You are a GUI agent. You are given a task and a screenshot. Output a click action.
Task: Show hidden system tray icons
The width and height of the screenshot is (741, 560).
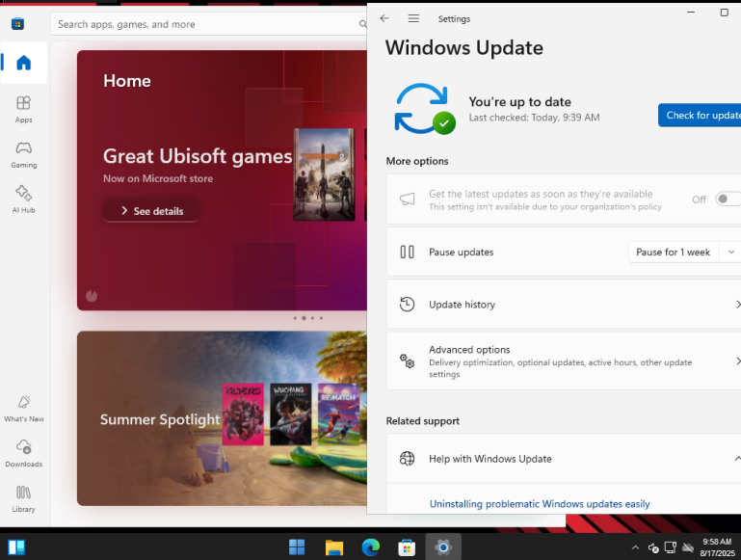635,547
